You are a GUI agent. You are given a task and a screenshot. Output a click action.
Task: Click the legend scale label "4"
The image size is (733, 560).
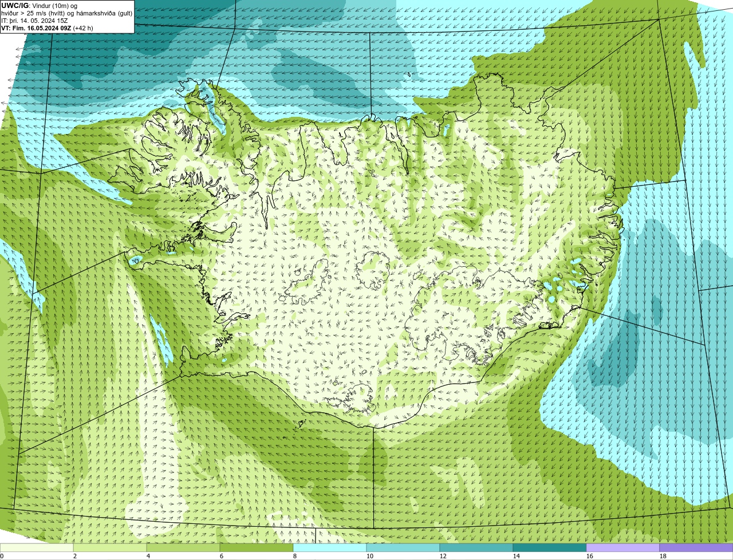148,556
